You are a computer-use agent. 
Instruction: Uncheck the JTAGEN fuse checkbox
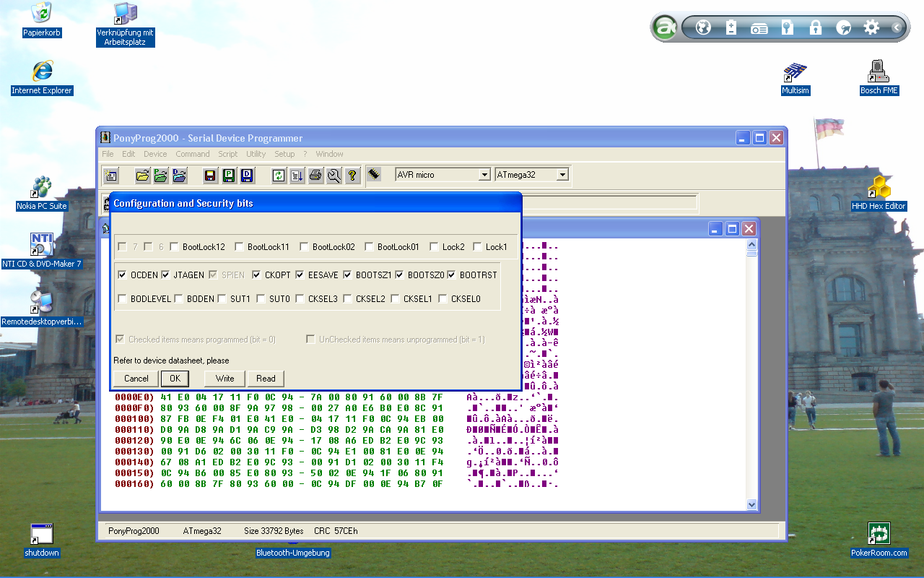pos(165,275)
